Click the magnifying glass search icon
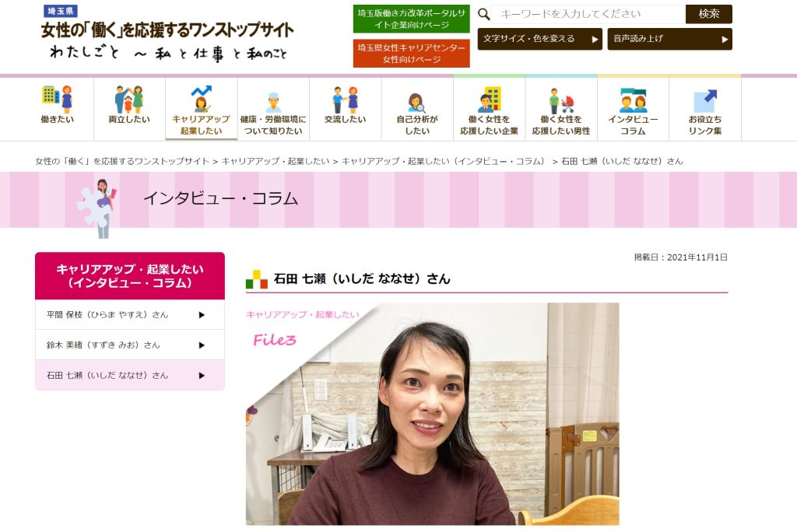Screen dimensions: 797x532 (x=484, y=14)
